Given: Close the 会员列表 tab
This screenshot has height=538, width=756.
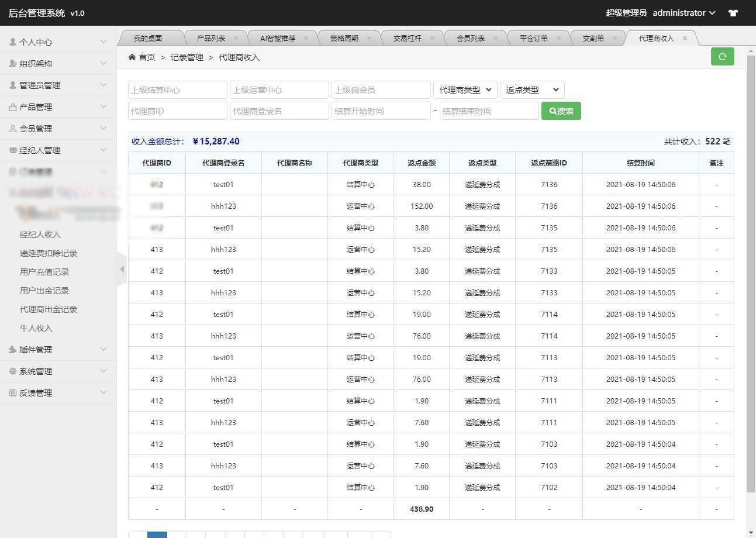Looking at the screenshot, I should [495, 38].
